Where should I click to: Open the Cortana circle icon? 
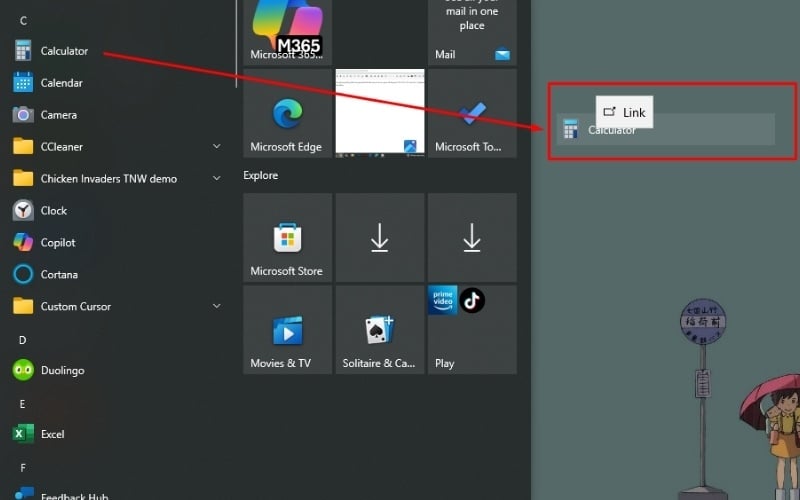click(23, 274)
